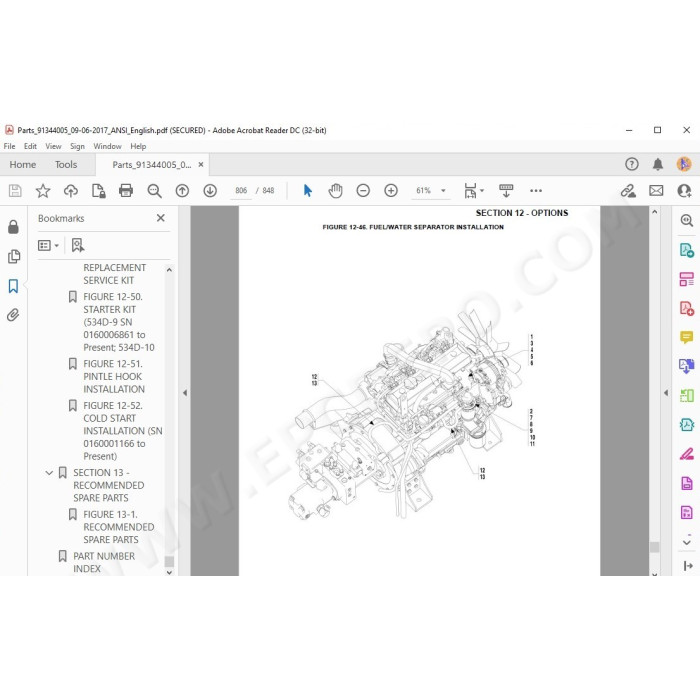Expand the right tools pane arrow icon
This screenshot has width=700, height=700.
(688, 566)
